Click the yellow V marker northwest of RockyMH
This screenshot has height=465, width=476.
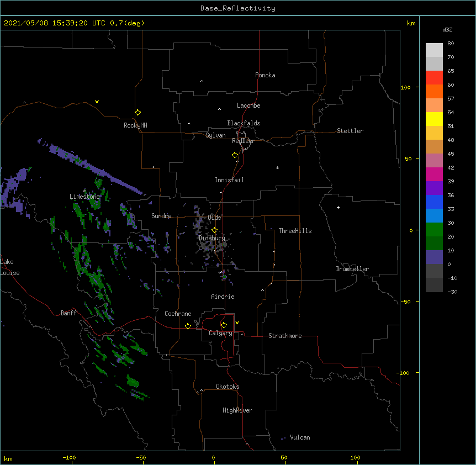pos(97,102)
